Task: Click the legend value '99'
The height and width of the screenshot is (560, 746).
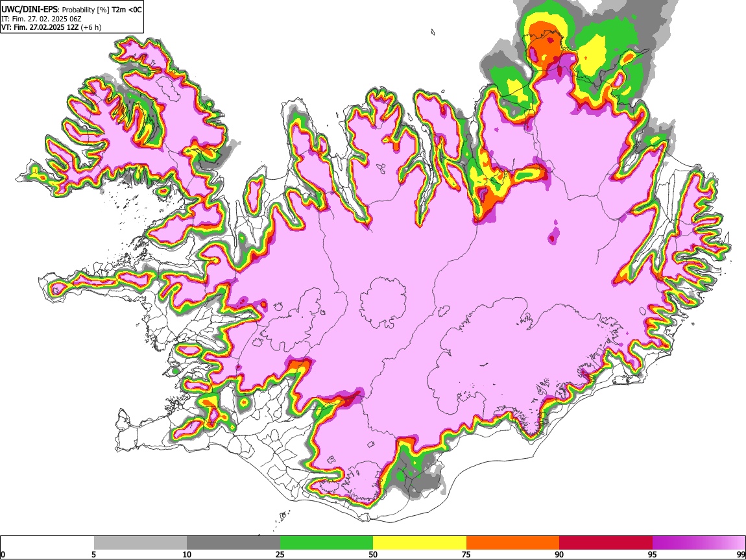Action: click(741, 554)
